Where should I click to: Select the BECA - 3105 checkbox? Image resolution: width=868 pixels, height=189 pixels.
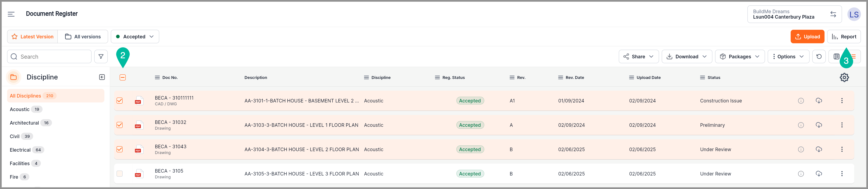120,173
